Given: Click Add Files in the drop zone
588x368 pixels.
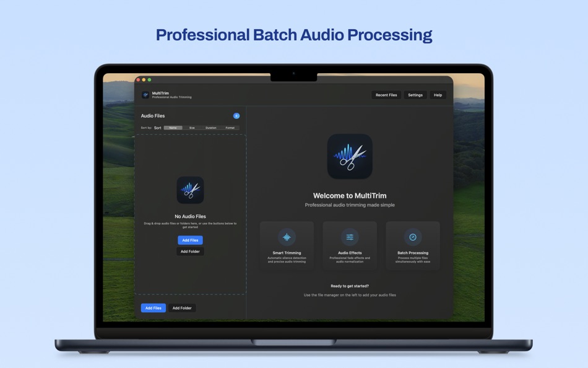Looking at the screenshot, I should 189,240.
